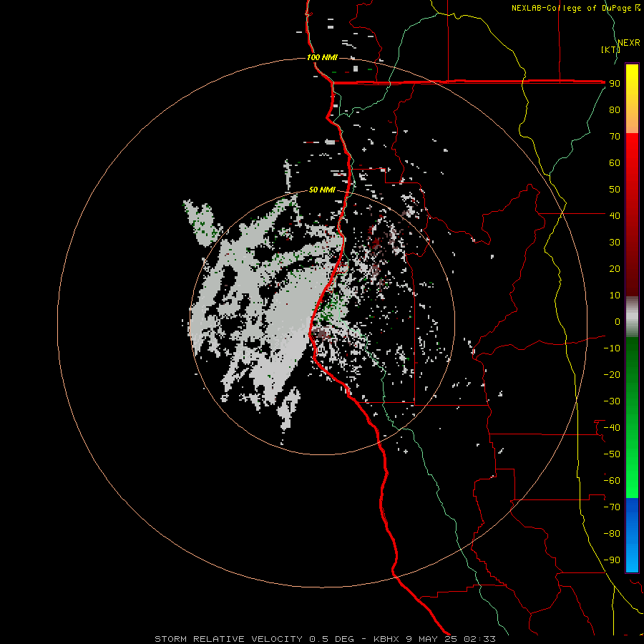The width and height of the screenshot is (644, 644).
Task: Click the "50 NMI" range ring label
Action: pos(322,190)
